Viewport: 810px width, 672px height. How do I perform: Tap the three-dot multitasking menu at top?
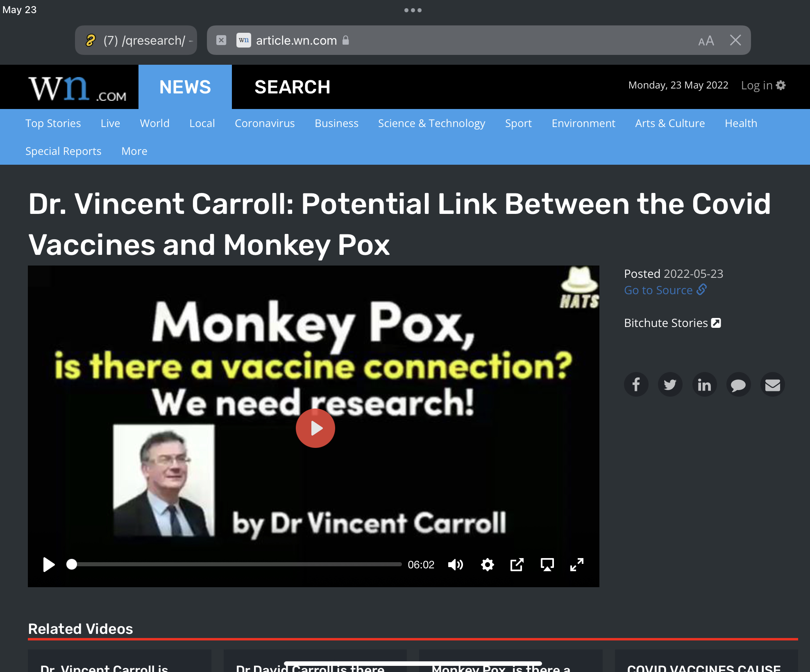pyautogui.click(x=413, y=10)
